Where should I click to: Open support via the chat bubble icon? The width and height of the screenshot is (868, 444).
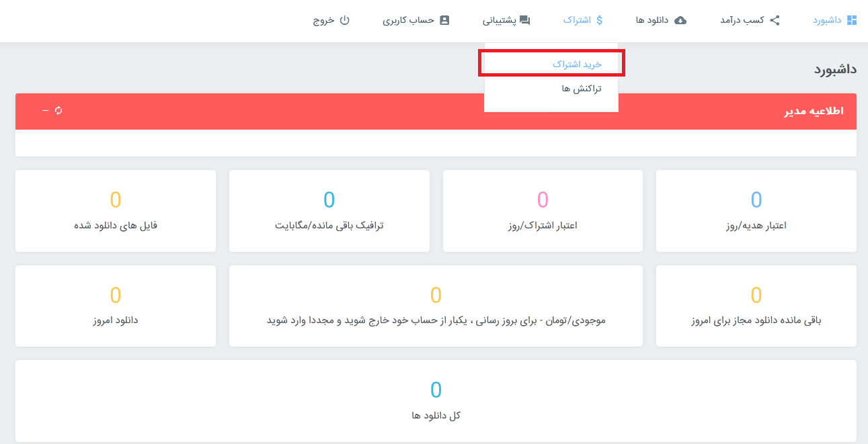[x=524, y=20]
